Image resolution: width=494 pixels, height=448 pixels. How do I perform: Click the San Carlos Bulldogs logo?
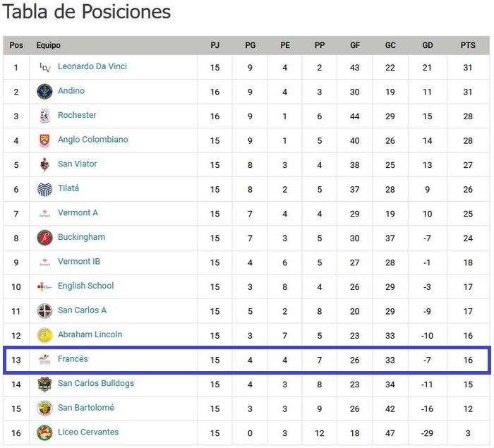pos(44,384)
